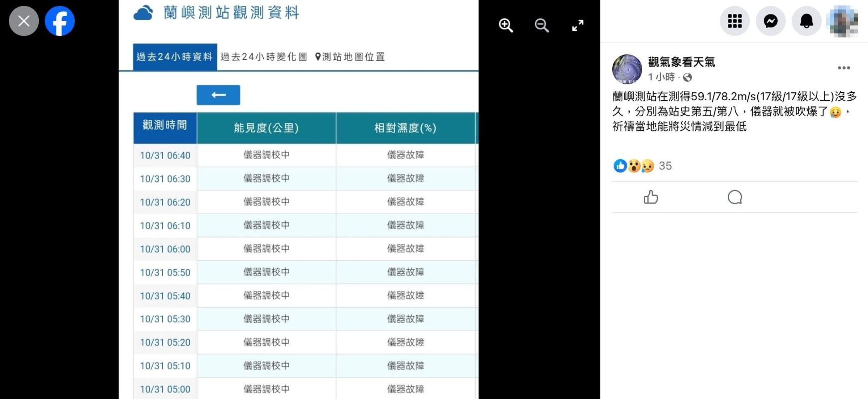
Task: Click the 1小時 post timestamp
Action: 661,77
